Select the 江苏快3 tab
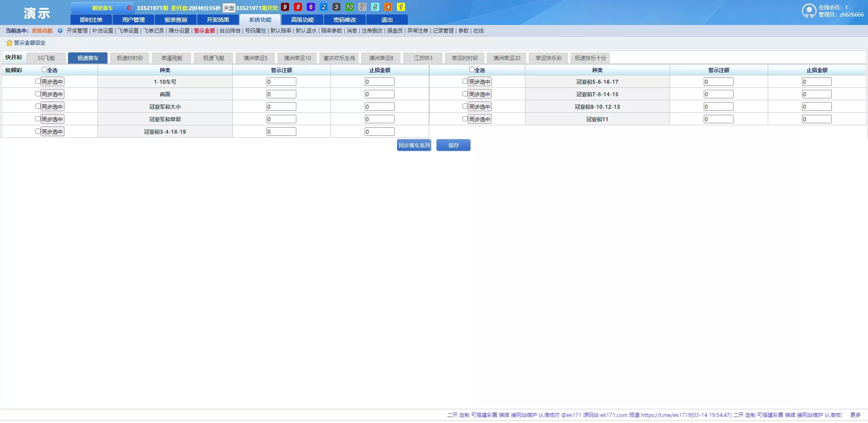 coord(423,58)
